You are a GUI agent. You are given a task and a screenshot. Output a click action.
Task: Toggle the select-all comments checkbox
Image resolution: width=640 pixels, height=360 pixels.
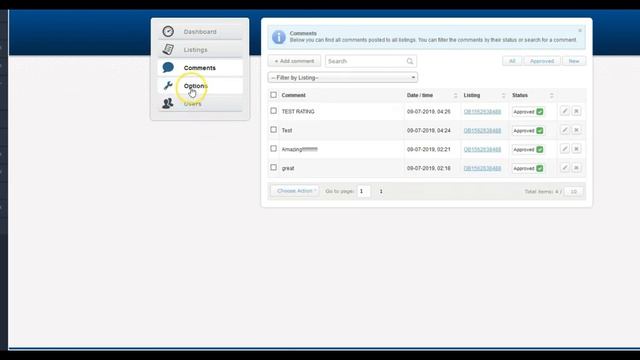point(273,95)
